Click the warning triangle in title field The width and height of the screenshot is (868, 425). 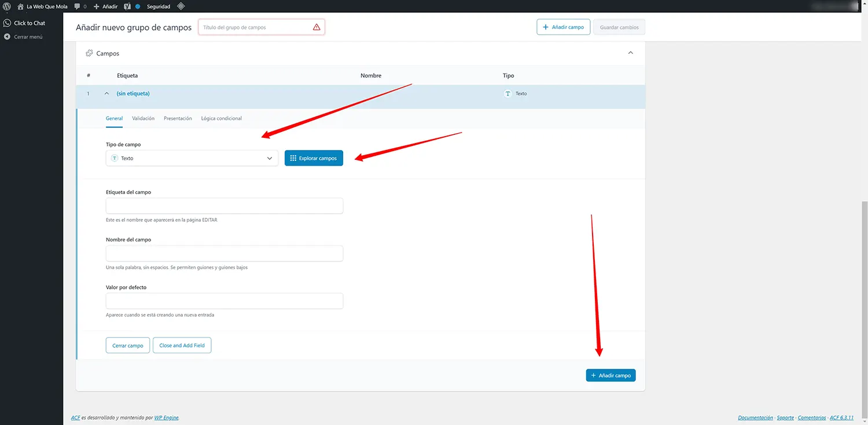coord(317,27)
